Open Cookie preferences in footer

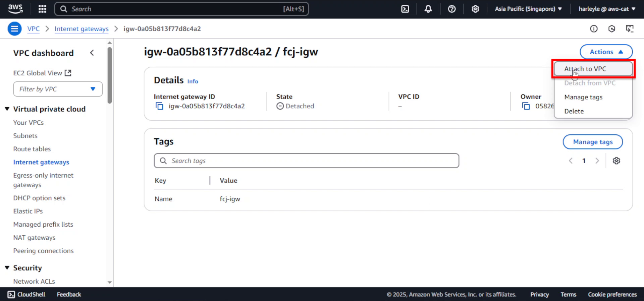pyautogui.click(x=612, y=295)
